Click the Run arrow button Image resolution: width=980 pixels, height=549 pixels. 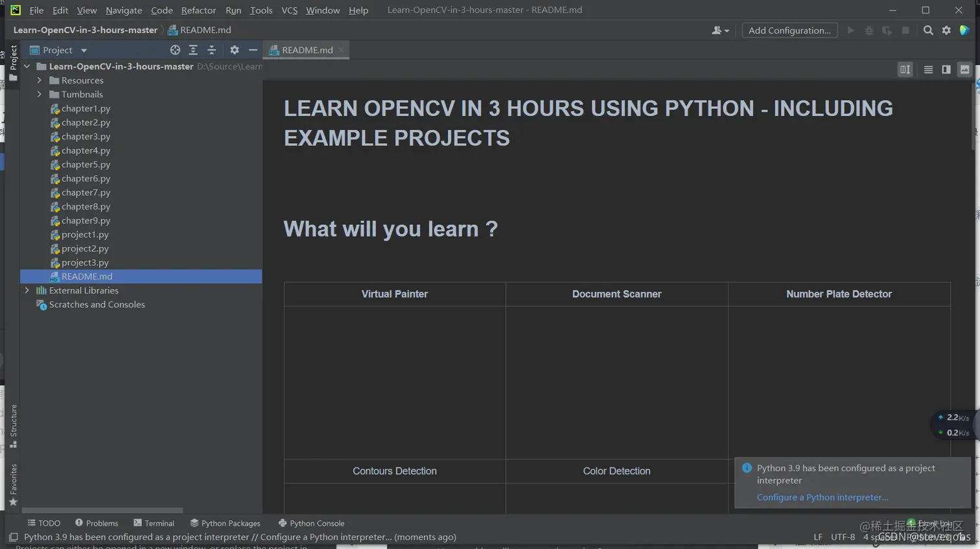pyautogui.click(x=851, y=30)
